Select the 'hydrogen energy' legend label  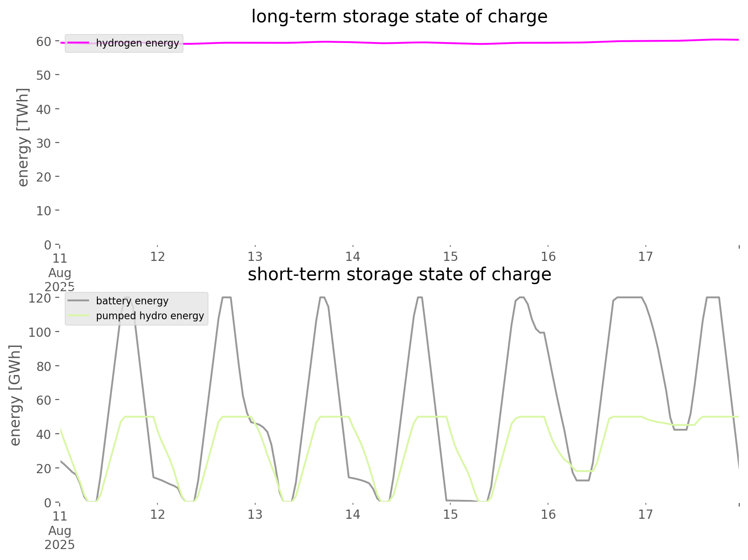click(x=137, y=43)
